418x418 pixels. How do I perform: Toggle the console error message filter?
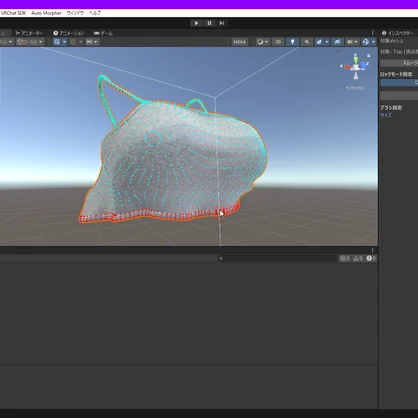click(x=371, y=258)
